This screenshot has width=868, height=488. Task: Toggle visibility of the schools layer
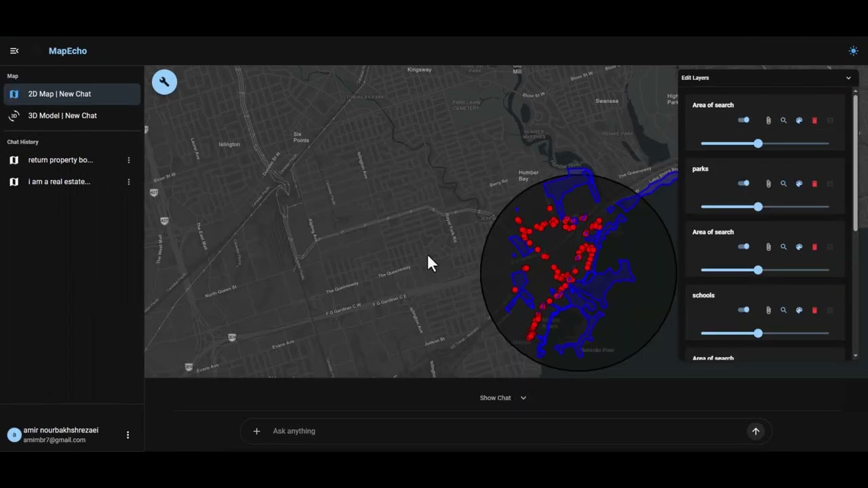(x=744, y=310)
